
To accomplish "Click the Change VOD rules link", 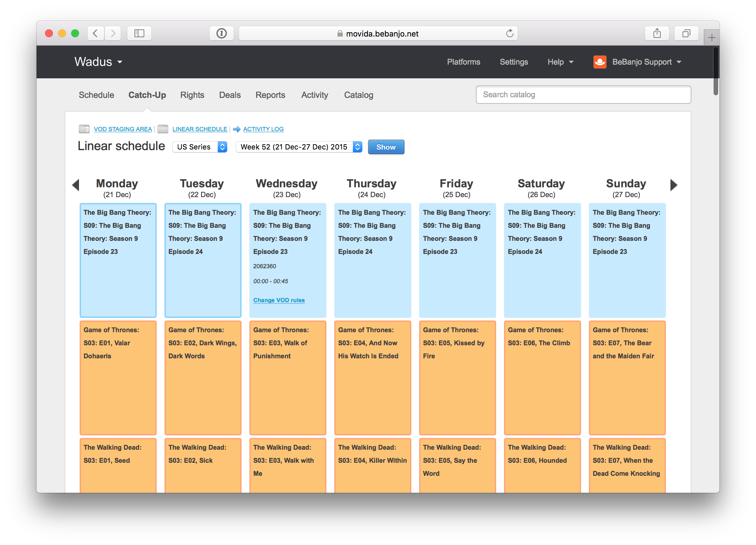I will [x=279, y=300].
